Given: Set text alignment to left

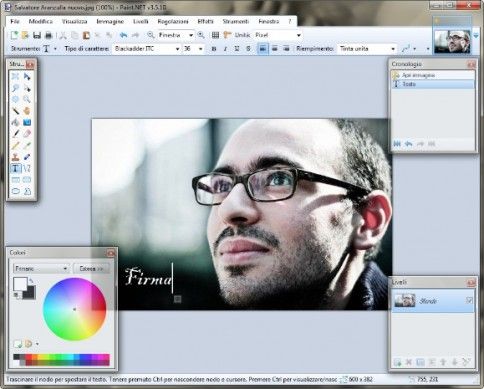Looking at the screenshot, I should pyautogui.click(x=263, y=49).
